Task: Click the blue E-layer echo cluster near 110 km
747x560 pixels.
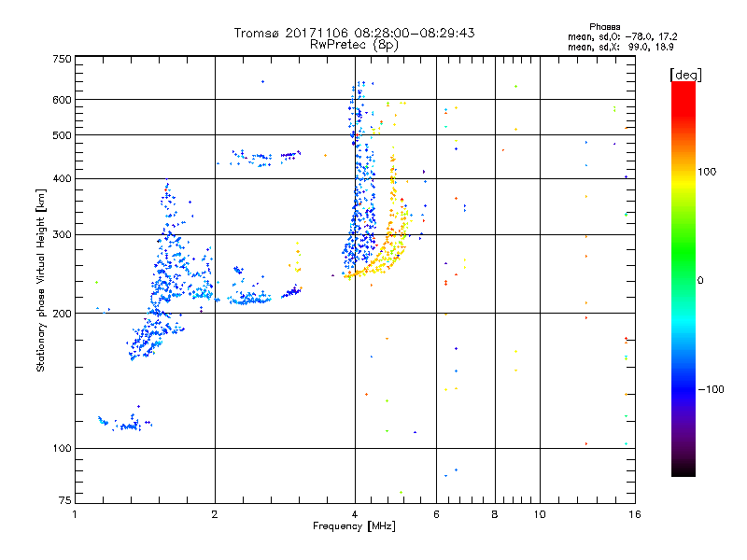Action: coord(125,422)
